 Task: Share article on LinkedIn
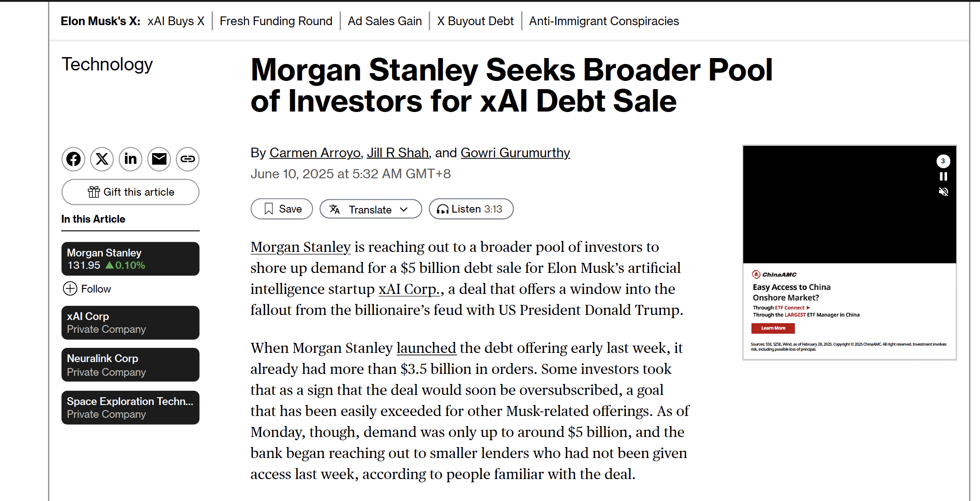point(130,159)
